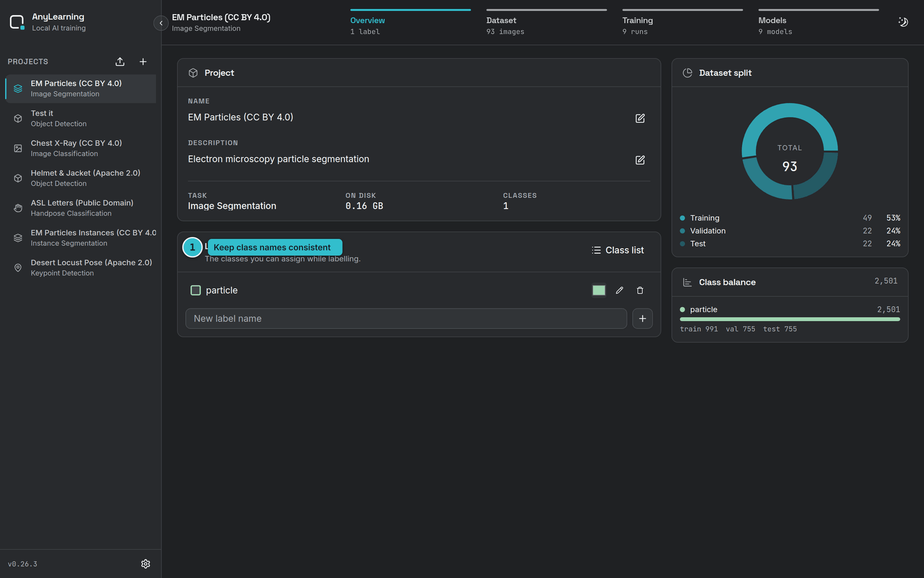Click the Test it project cube icon
Viewport: 924px width, 578px height.
[18, 118]
